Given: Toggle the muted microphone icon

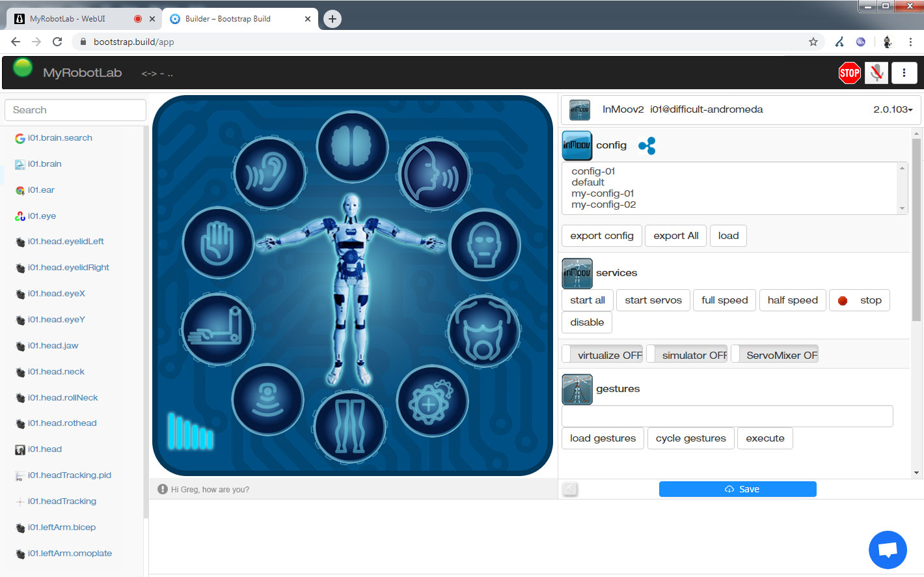Looking at the screenshot, I should (x=876, y=73).
